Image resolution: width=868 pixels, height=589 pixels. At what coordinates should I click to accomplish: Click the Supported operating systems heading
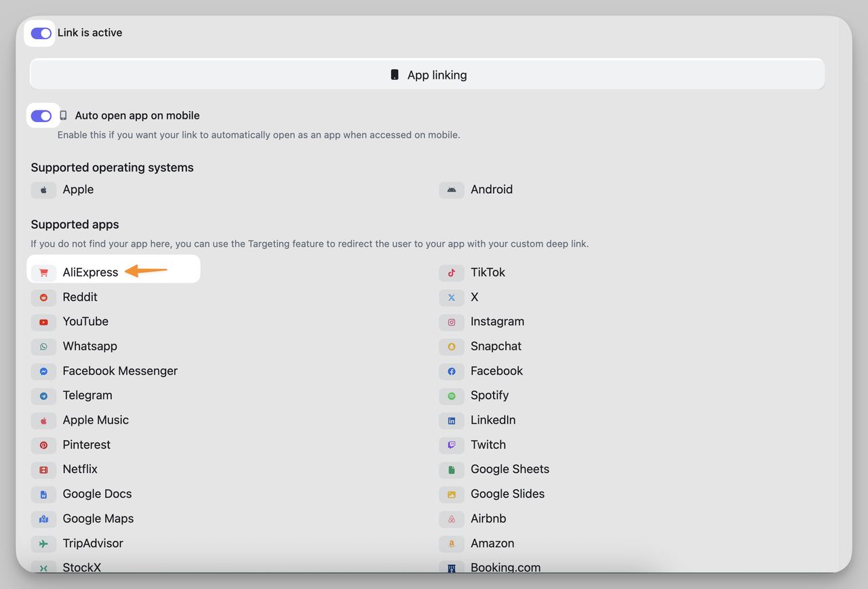click(x=112, y=167)
